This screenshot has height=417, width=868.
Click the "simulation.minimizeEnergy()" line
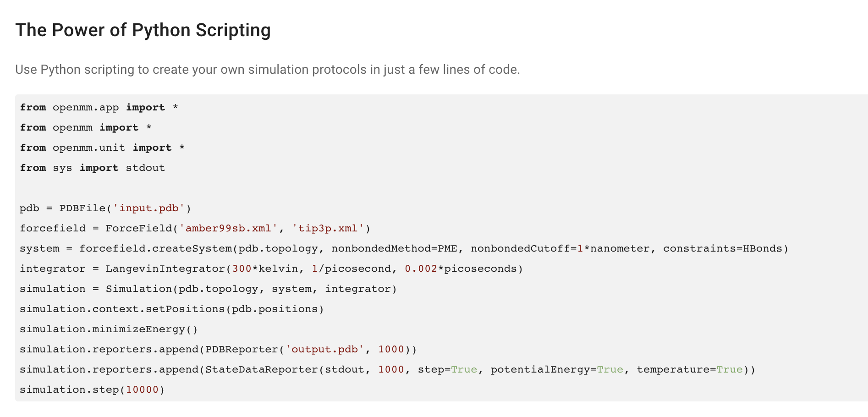pos(109,329)
